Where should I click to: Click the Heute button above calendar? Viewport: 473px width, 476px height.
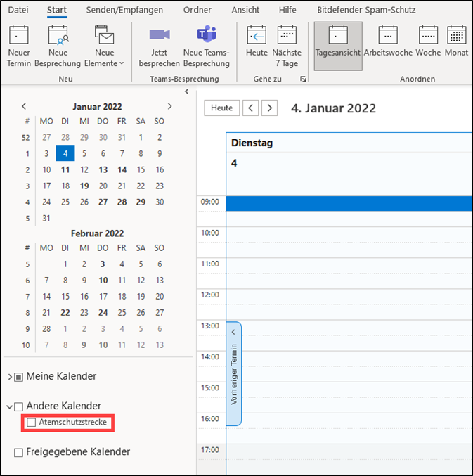[221, 108]
